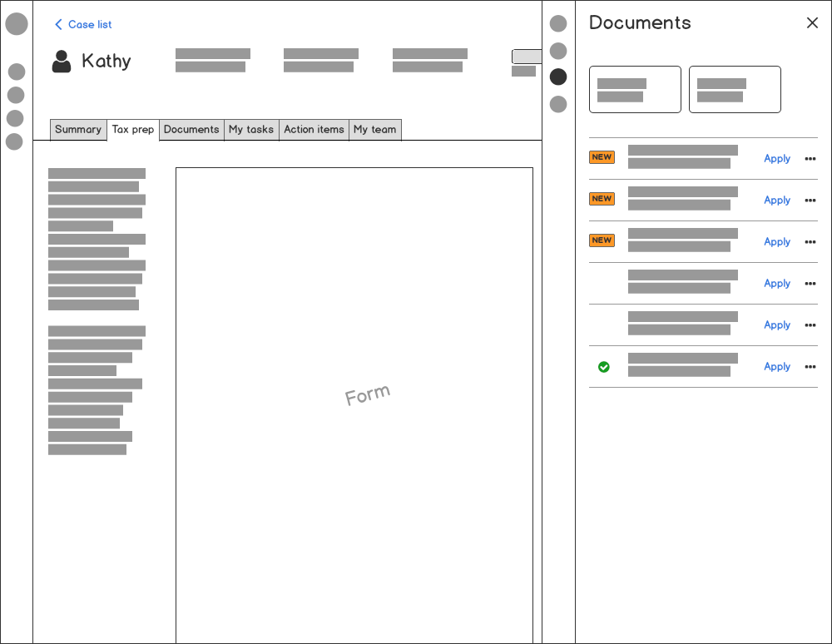Select the left card in Documents panel
Viewport: 832px width, 644px height.
click(635, 89)
